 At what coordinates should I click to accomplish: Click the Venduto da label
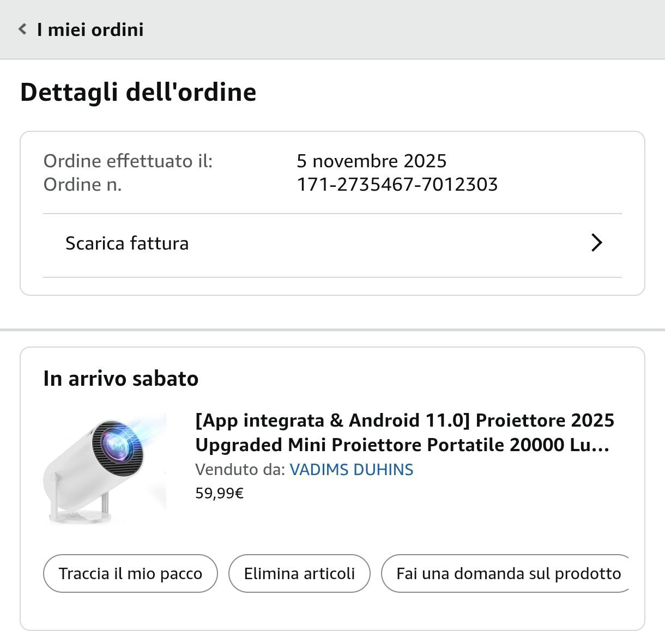[x=240, y=470]
